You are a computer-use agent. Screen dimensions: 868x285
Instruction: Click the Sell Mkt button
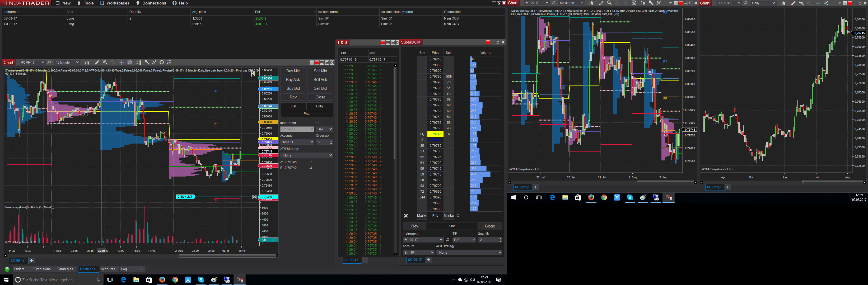[320, 71]
